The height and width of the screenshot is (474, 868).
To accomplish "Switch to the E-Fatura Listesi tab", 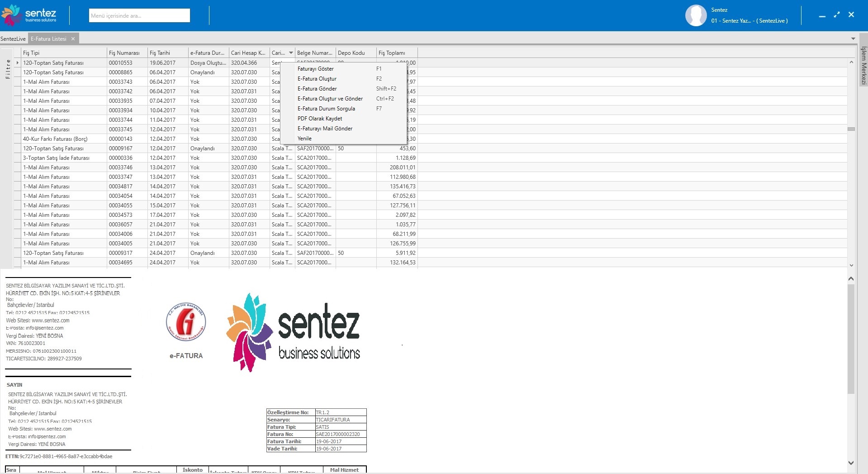I will (x=49, y=39).
